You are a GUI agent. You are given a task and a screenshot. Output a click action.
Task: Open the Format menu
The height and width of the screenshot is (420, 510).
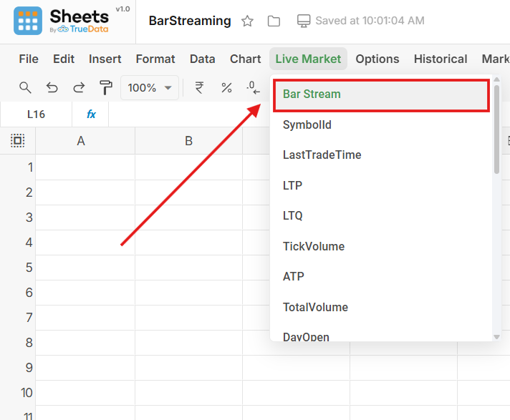[155, 59]
